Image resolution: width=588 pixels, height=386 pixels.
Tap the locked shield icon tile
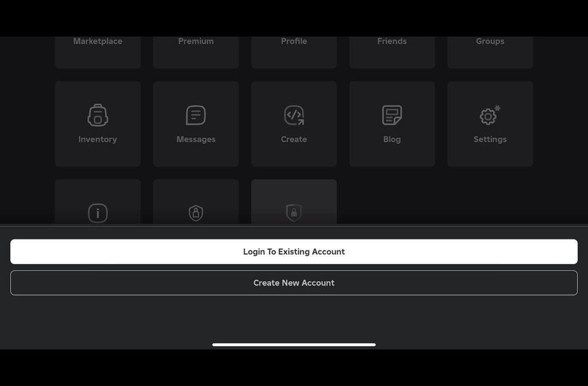[x=294, y=213]
